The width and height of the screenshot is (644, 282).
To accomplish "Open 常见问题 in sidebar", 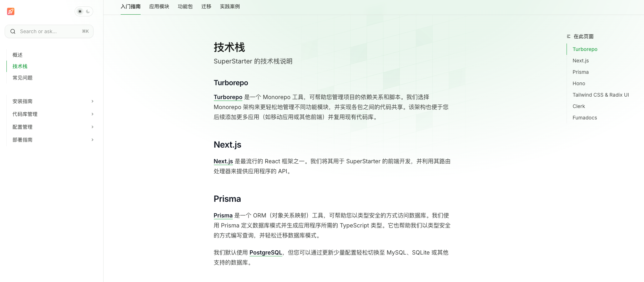I will [x=22, y=78].
